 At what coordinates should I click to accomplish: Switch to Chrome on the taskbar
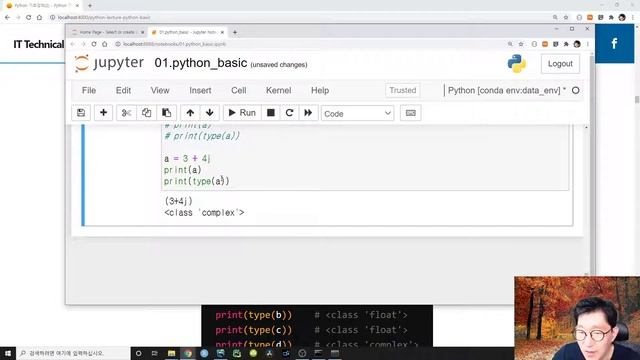click(188, 353)
